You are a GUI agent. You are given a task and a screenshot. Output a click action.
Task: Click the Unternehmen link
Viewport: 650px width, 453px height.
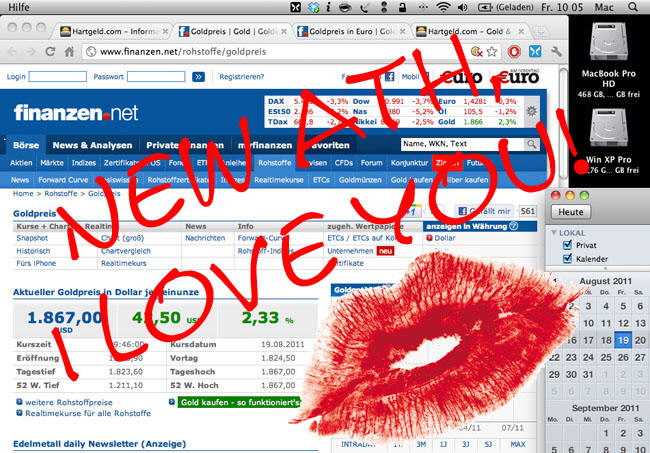click(350, 251)
